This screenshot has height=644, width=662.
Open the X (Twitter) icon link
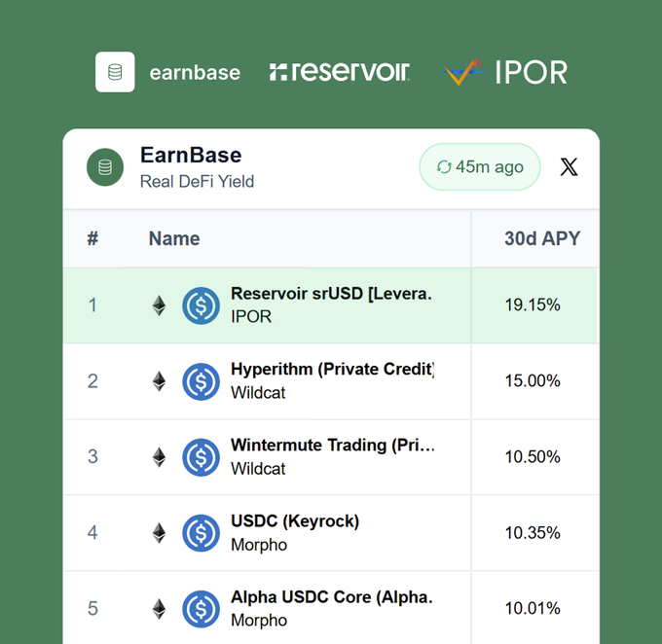click(569, 166)
